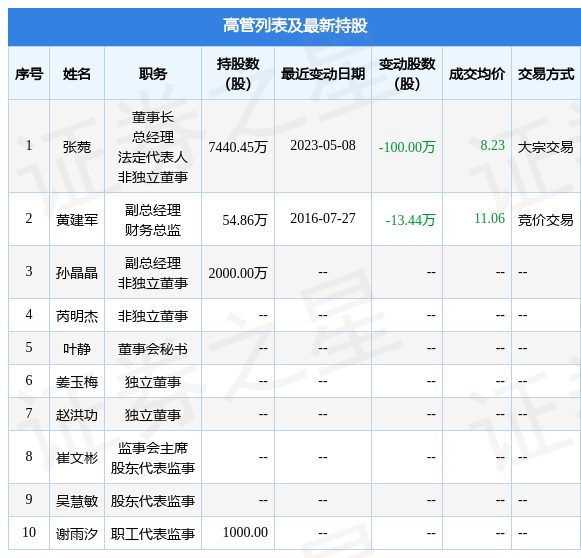Click the table title 高管列表及最新持股
The height and width of the screenshot is (558, 581).
295,26
